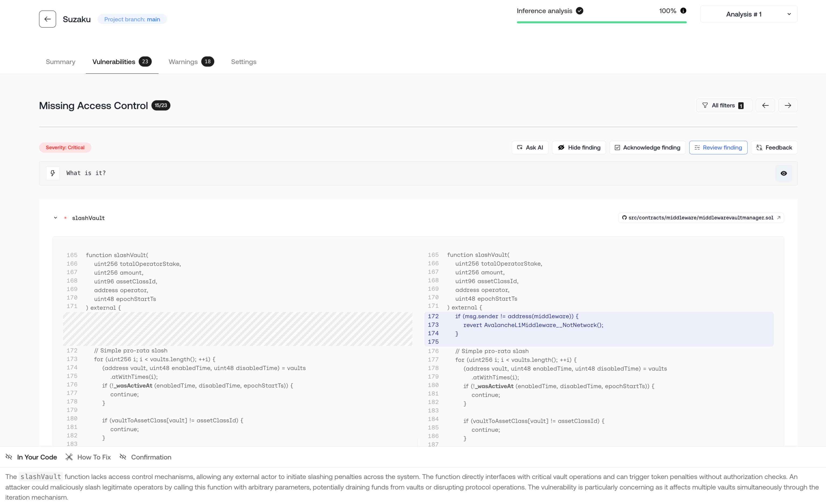
Task: Click the Inference analysis progress bar
Action: coord(601,22)
